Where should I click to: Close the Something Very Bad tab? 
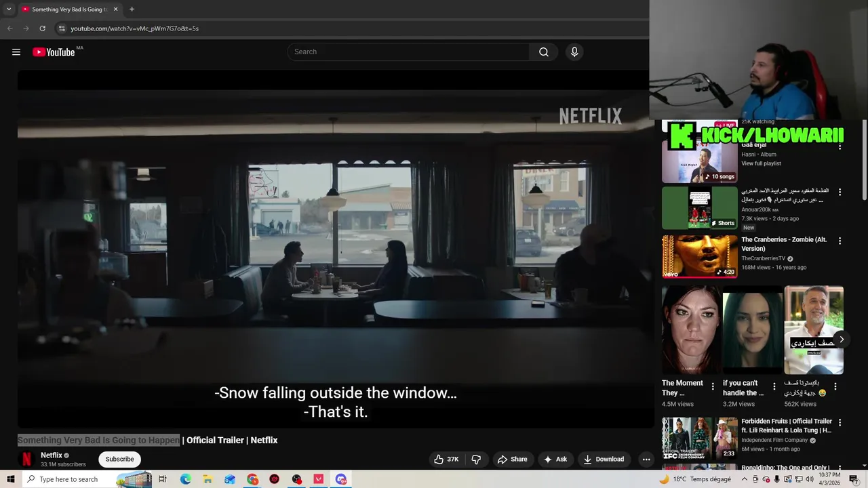(115, 9)
